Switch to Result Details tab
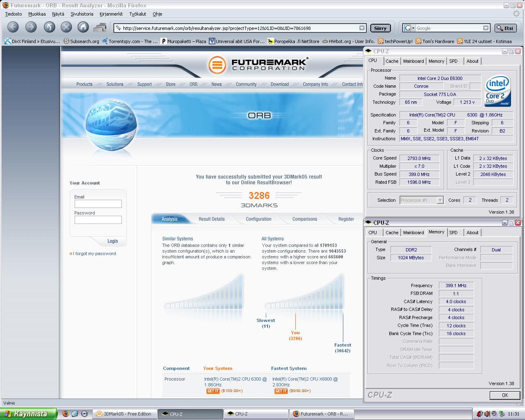The height and width of the screenshot is (420, 525). pyautogui.click(x=212, y=219)
